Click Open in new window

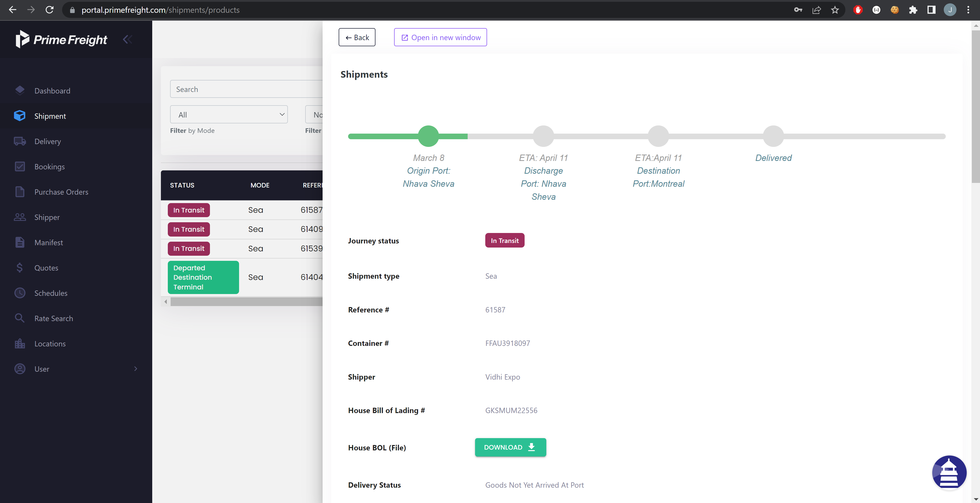pyautogui.click(x=441, y=37)
